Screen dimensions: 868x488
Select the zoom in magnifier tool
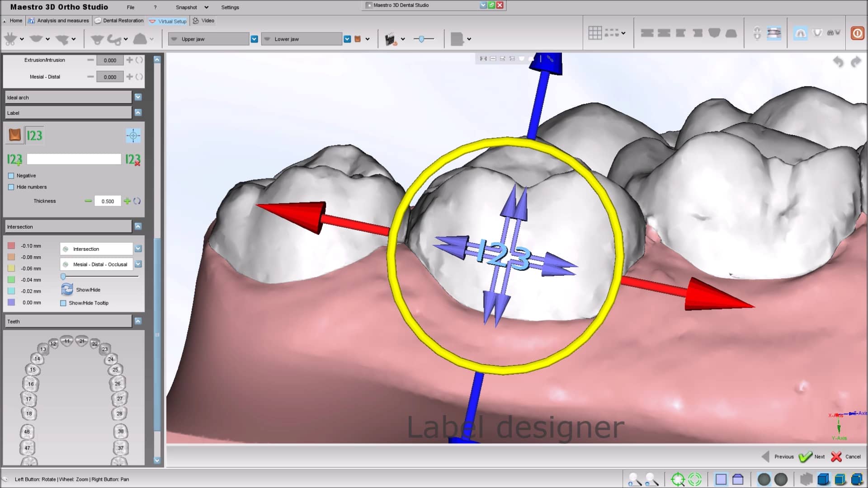click(634, 479)
